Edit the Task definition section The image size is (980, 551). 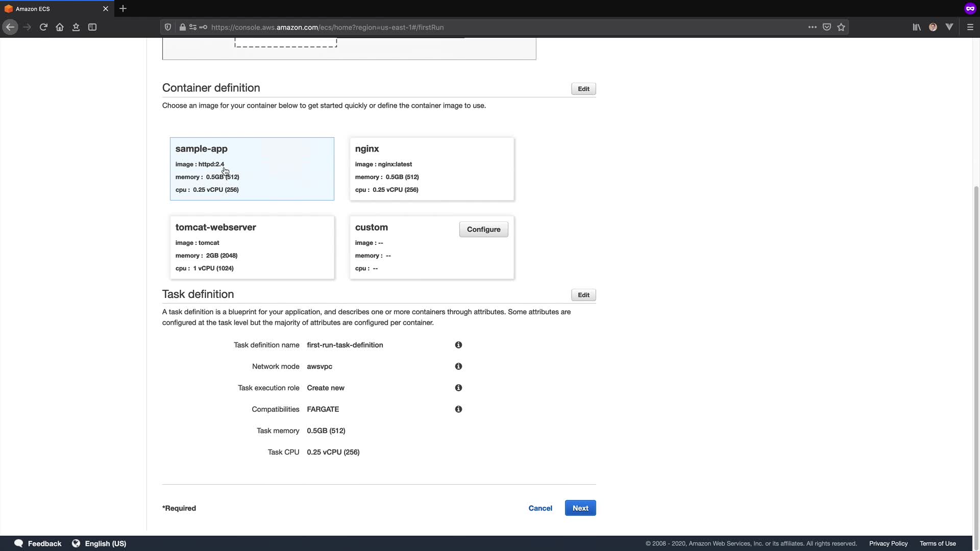click(x=583, y=295)
